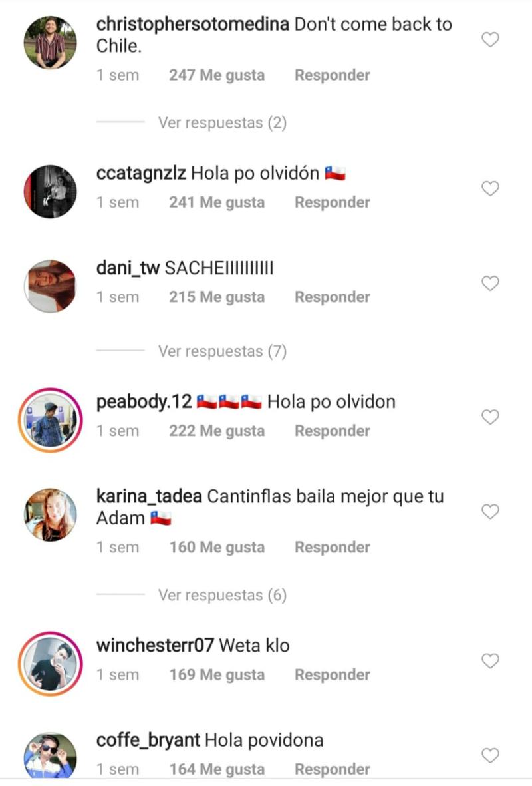The height and width of the screenshot is (786, 532).
Task: View peabody.12's story via the avatar ring
Action: (50, 419)
